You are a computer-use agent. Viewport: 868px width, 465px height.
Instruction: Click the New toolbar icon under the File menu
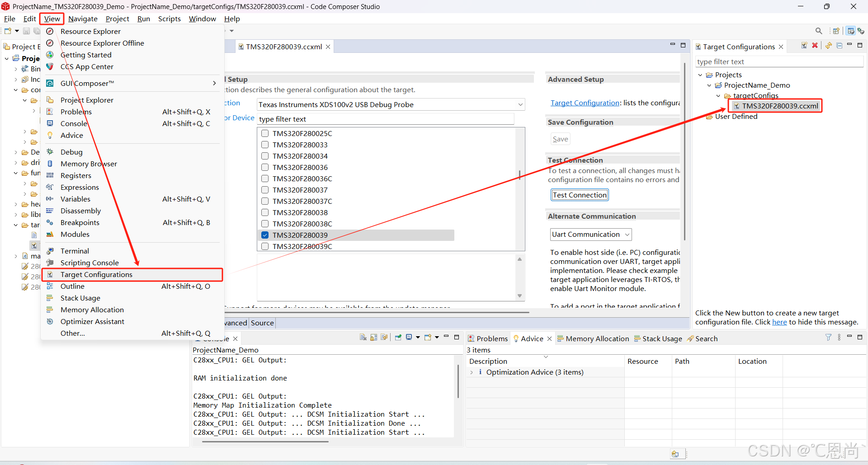pos(8,31)
